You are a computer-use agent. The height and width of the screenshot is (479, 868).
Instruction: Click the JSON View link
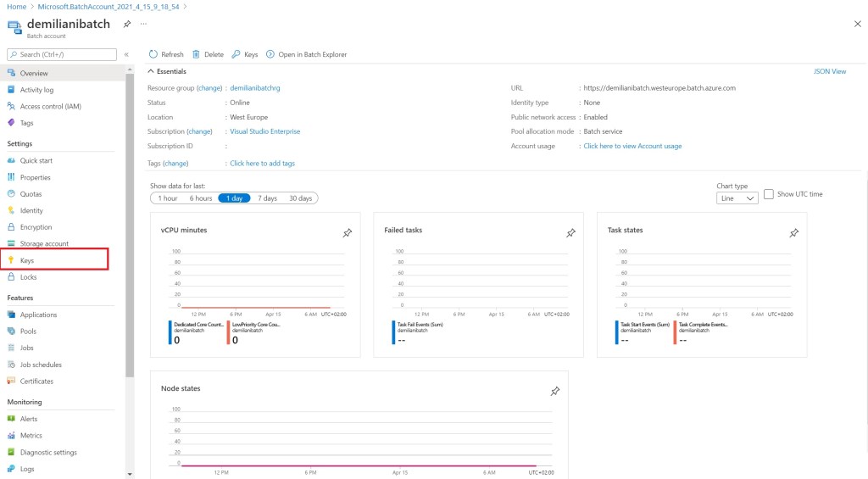(829, 71)
